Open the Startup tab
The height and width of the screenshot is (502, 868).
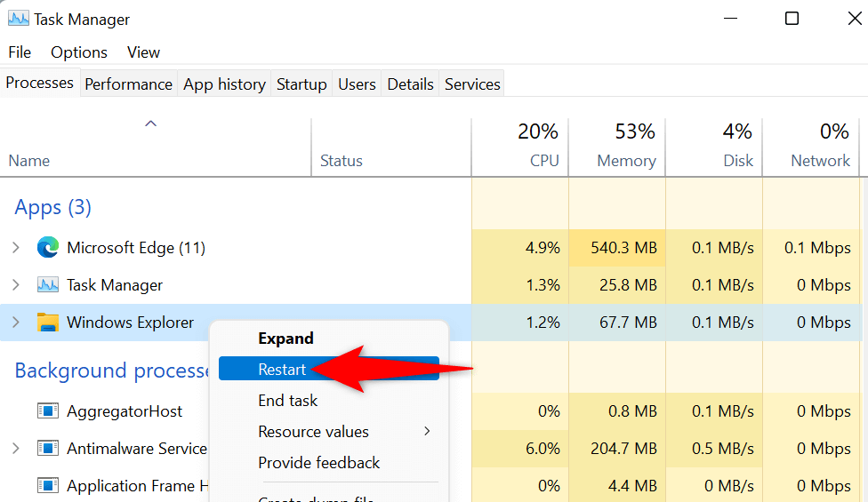tap(301, 84)
